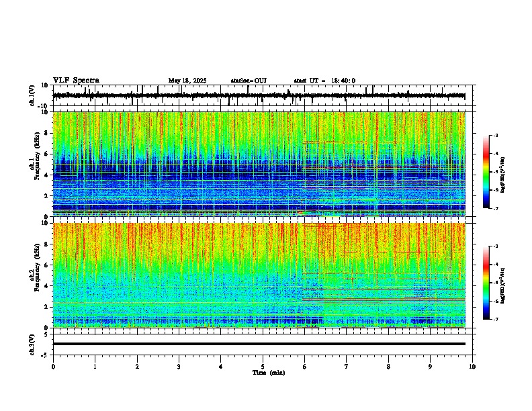Click time axis tick label "7"

click(x=347, y=367)
